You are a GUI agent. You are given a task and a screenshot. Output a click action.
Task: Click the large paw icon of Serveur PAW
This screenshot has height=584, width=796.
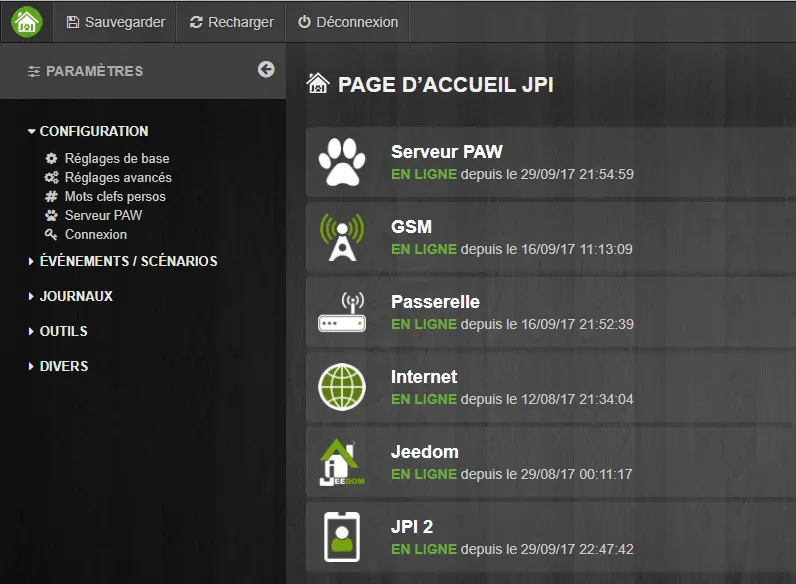[x=342, y=162]
